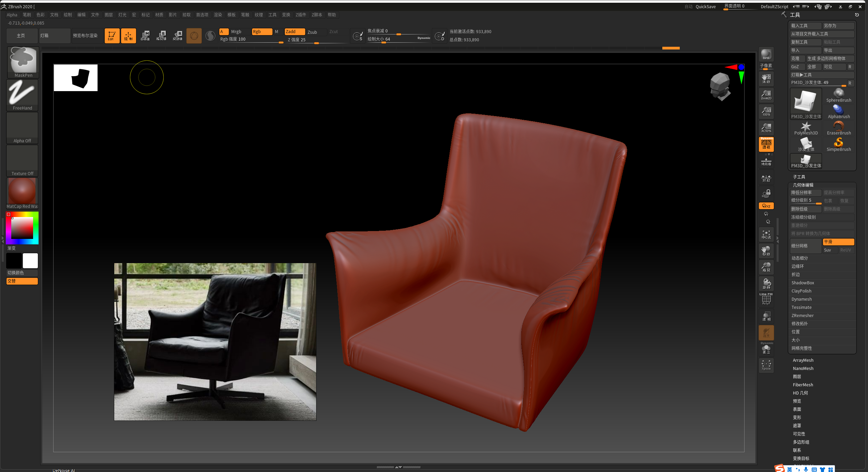The height and width of the screenshot is (472, 868).
Task: Click the Xpose icon
Action: pos(766,365)
